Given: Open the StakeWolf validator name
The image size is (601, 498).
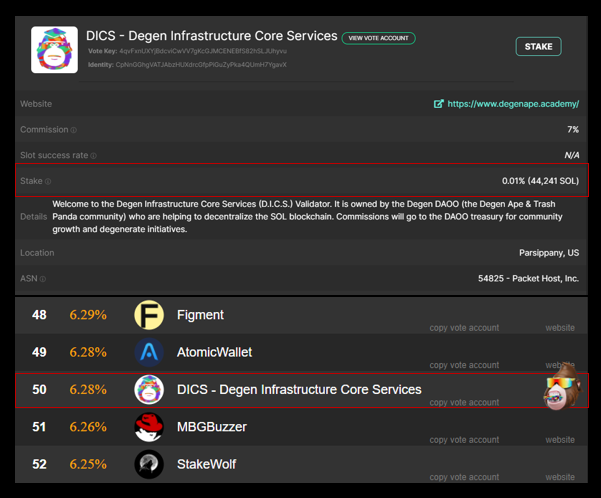Looking at the screenshot, I should coord(206,464).
